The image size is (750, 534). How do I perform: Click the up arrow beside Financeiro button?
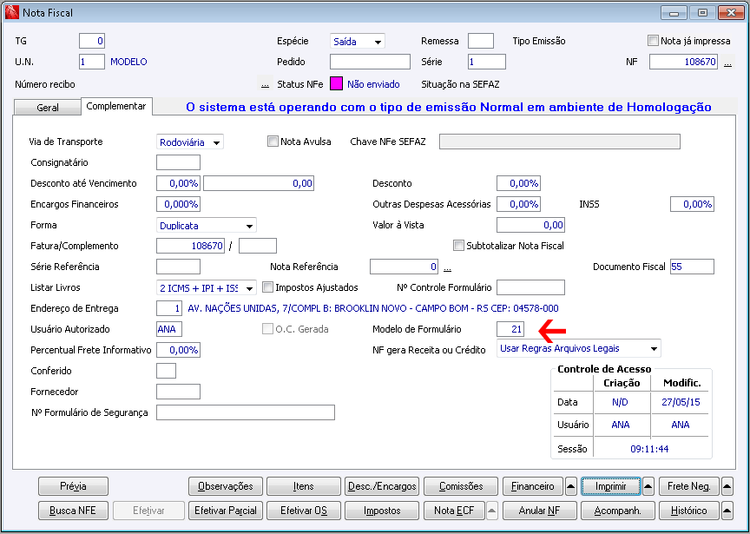[x=571, y=487]
